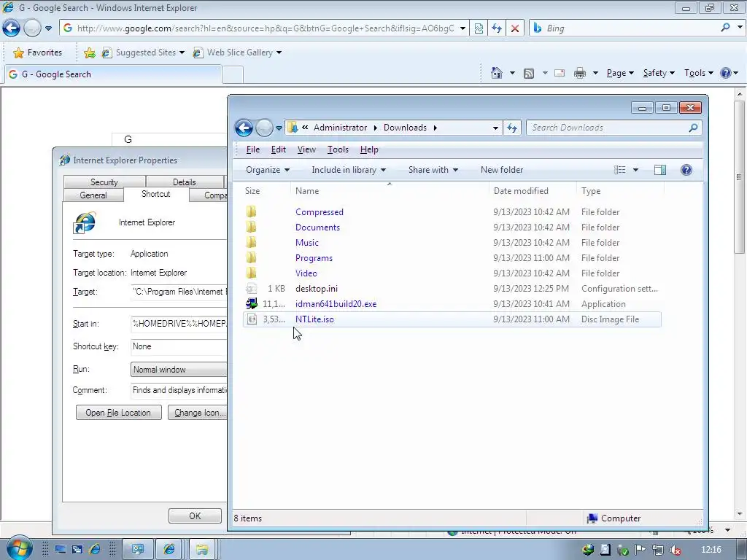
Task: Switch to the General tab in Properties
Action: tap(93, 195)
